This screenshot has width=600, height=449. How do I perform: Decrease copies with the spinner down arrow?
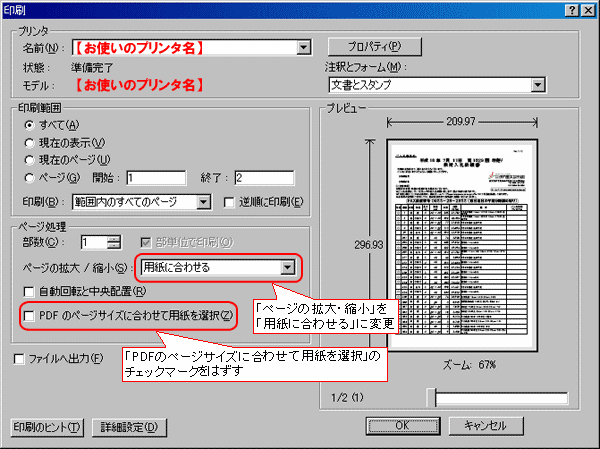114,246
